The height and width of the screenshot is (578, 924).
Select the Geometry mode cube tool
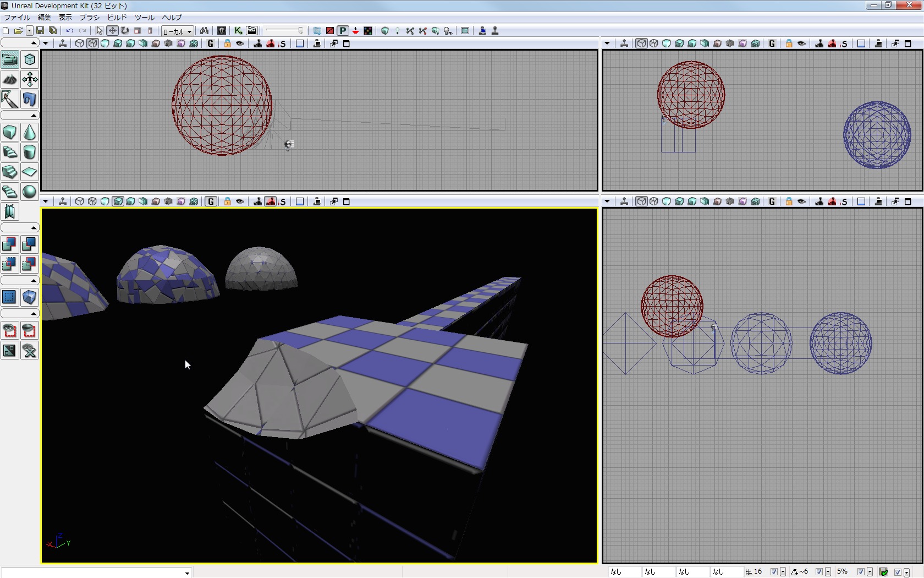pyautogui.click(x=30, y=59)
